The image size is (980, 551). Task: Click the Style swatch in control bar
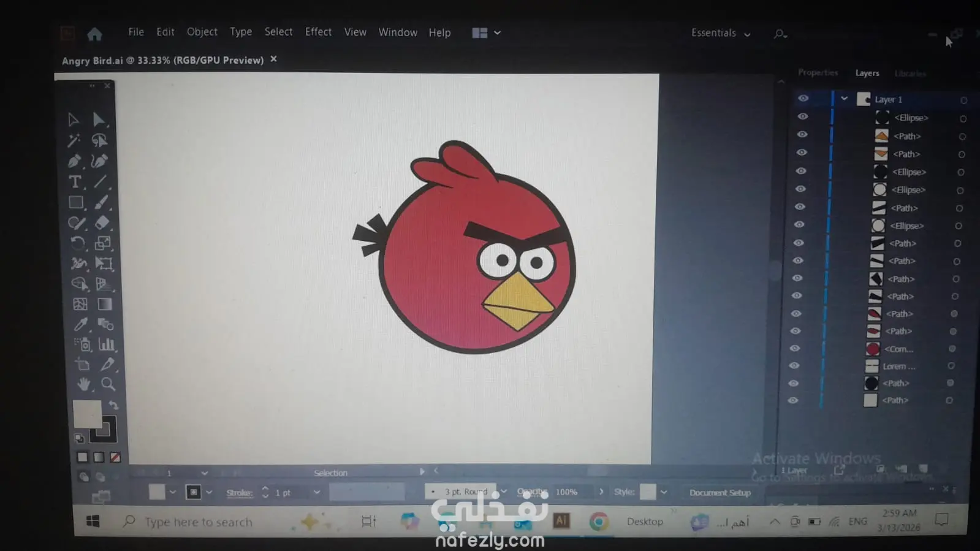coord(648,492)
